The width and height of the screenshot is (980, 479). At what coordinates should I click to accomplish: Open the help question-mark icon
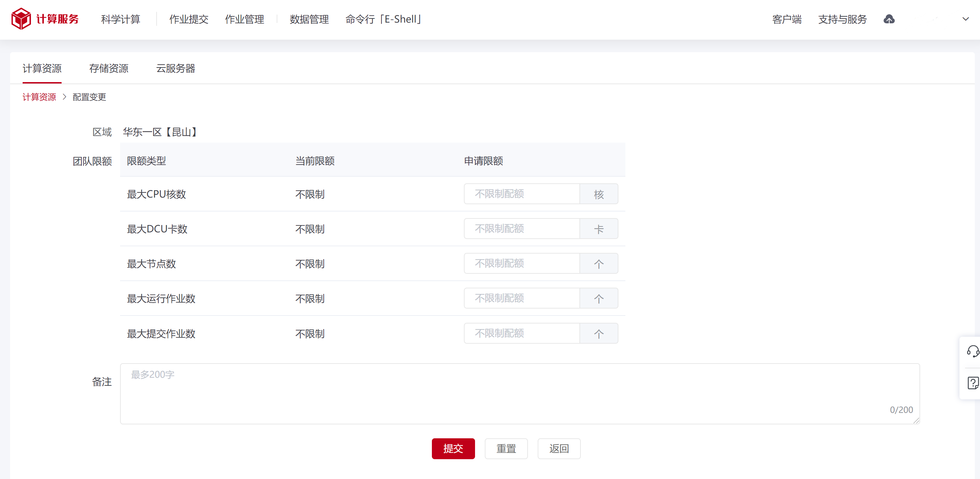tap(973, 382)
